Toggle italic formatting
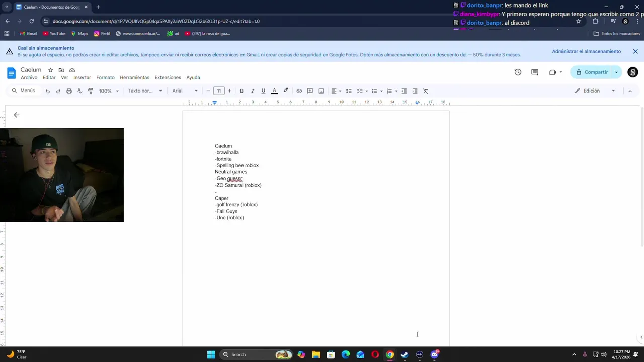The width and height of the screenshot is (644, 362). tap(253, 91)
